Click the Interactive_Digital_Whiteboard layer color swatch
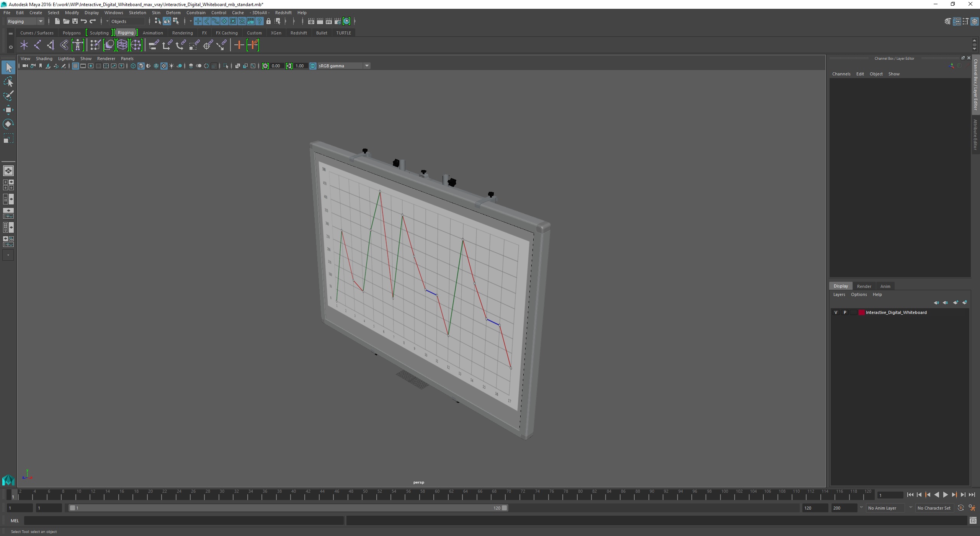 tap(862, 312)
